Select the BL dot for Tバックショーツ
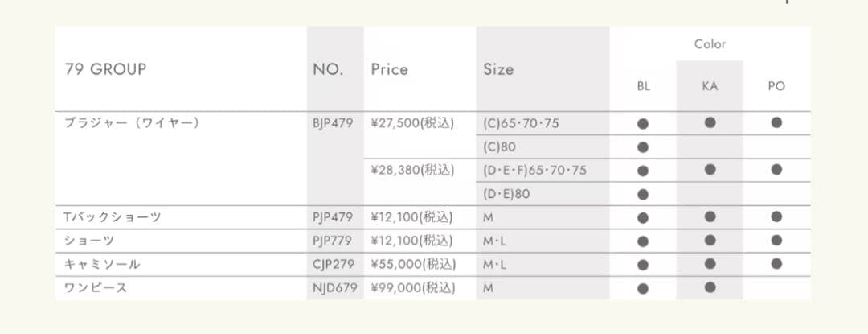Viewport: 868px width, 334px height. pyautogui.click(x=643, y=217)
